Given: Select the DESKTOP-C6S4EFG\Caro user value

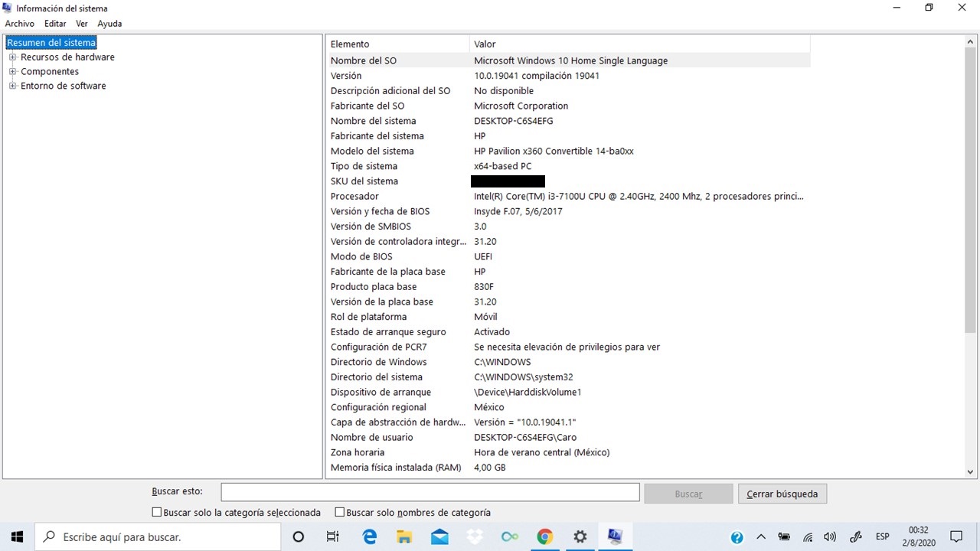Looking at the screenshot, I should pyautogui.click(x=525, y=438).
